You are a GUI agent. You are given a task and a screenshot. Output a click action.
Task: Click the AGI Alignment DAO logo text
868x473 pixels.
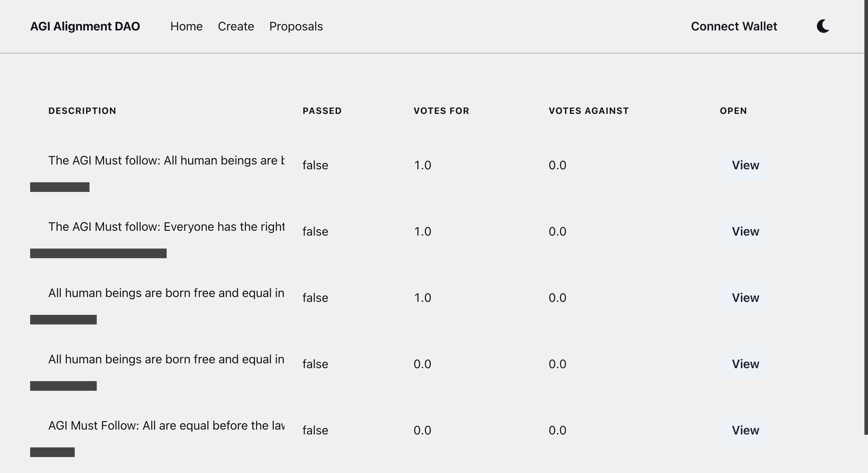point(85,26)
